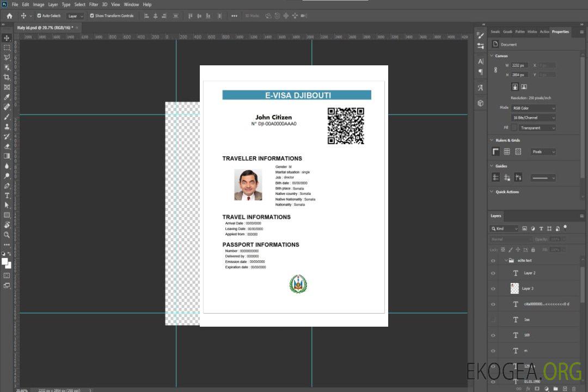Hide the 'm' text layer
588x392 pixels.
pos(493,351)
